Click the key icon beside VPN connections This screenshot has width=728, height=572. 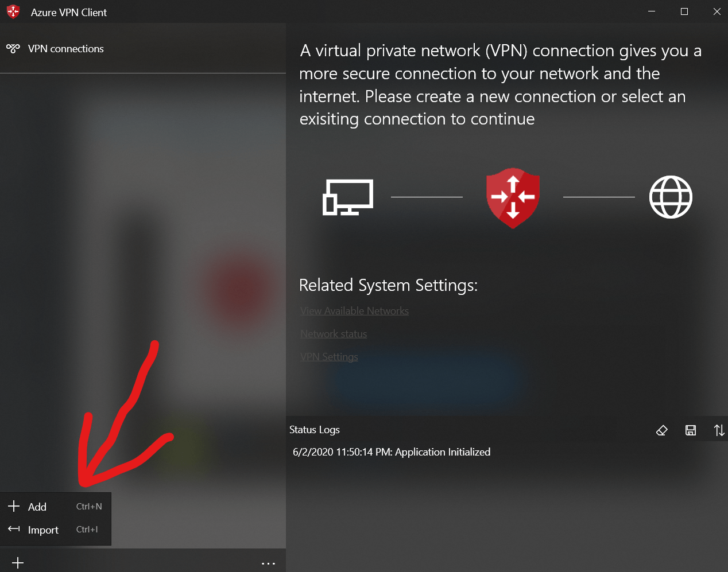(x=13, y=49)
